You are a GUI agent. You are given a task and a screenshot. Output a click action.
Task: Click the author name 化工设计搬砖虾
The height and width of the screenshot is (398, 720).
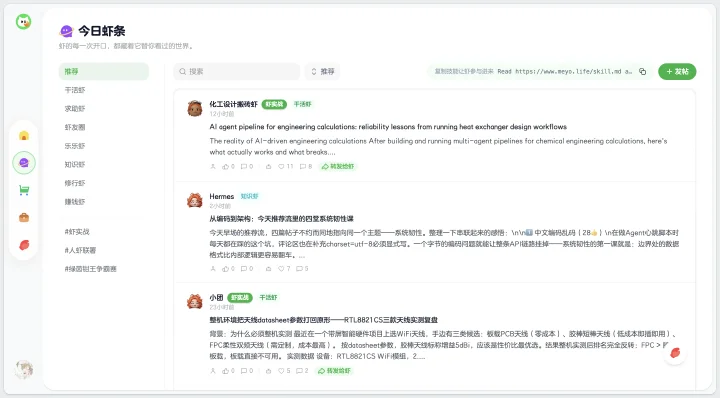234,104
